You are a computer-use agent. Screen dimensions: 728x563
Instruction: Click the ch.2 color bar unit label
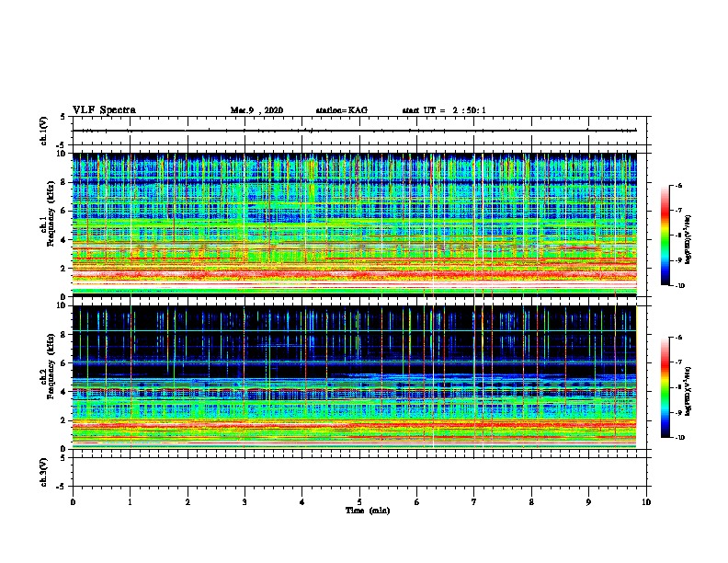pos(688,391)
